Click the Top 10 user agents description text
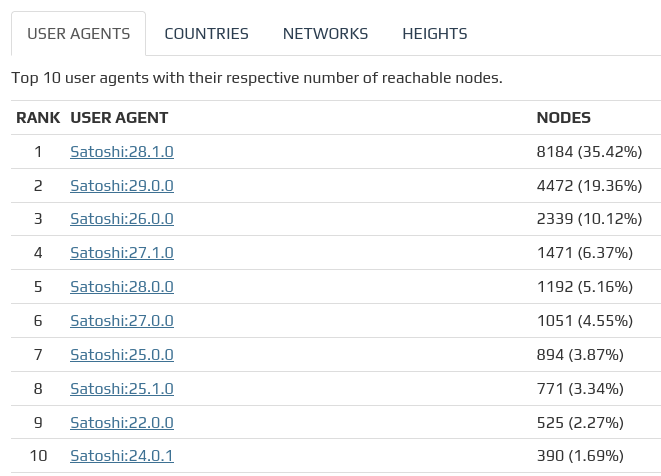The image size is (661, 476). coord(257,78)
